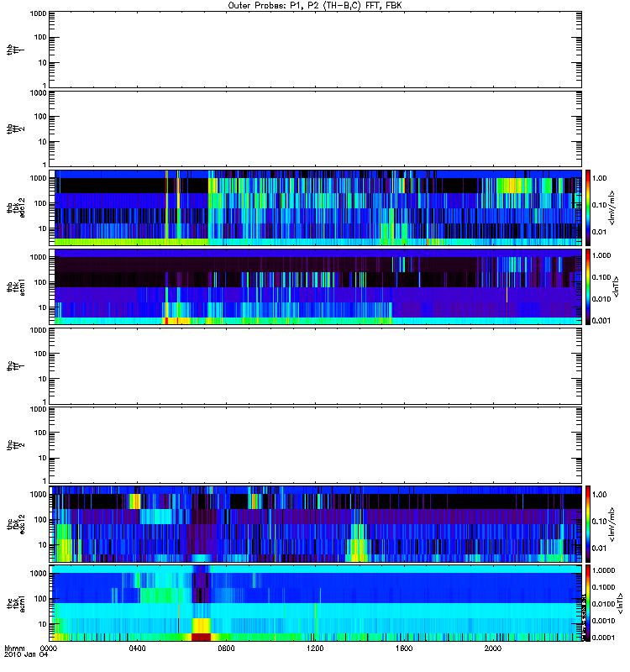Screen dimensions: 630x672
Task: Click the '2010 Jan 04' date label
Action: point(26,654)
